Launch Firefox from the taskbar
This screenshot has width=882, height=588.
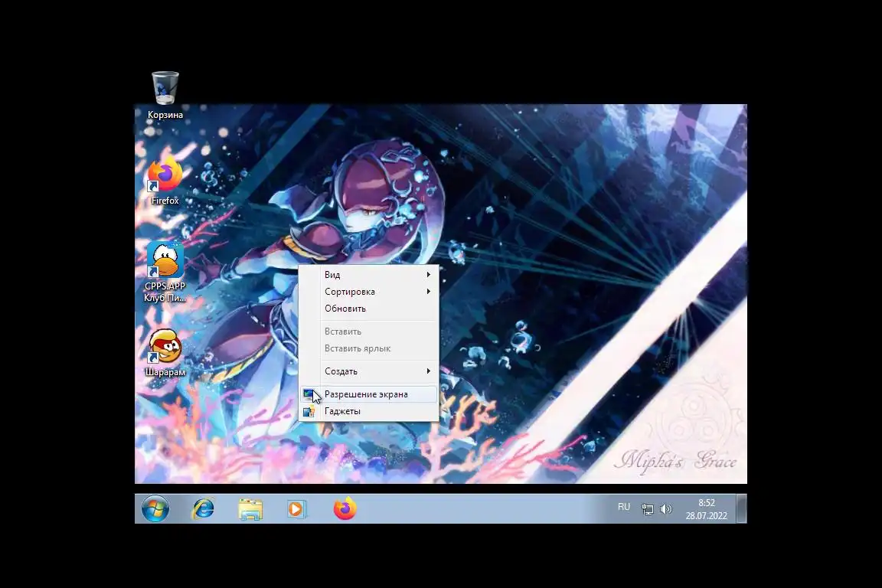pyautogui.click(x=345, y=508)
